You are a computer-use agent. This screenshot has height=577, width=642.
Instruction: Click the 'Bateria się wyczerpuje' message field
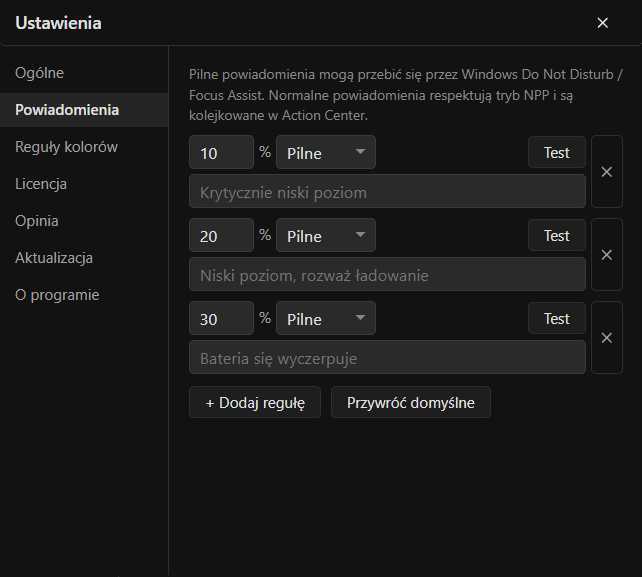click(387, 357)
